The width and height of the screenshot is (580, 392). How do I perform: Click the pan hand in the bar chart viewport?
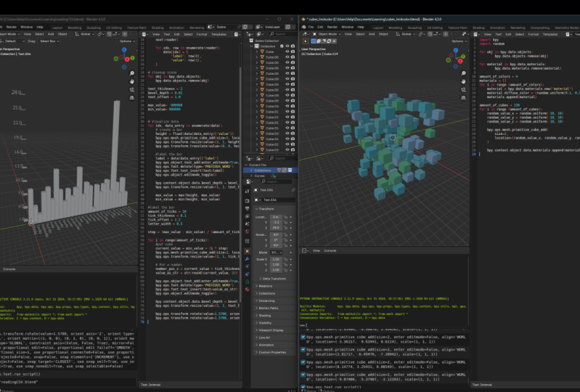(131, 81)
